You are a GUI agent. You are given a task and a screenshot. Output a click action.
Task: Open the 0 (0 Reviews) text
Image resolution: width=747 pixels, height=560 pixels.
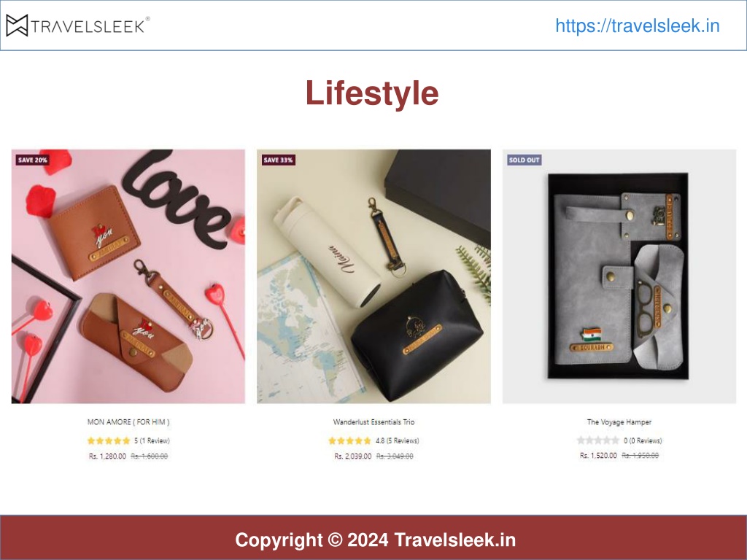pos(643,440)
